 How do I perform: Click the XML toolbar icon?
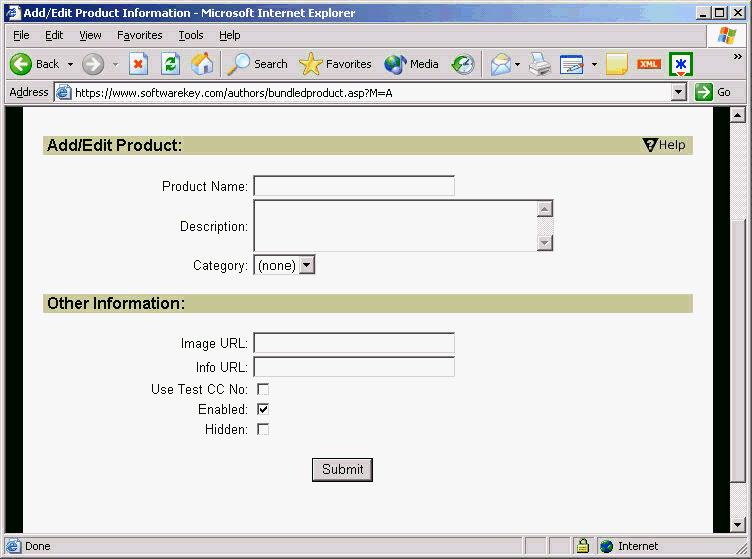(x=649, y=64)
